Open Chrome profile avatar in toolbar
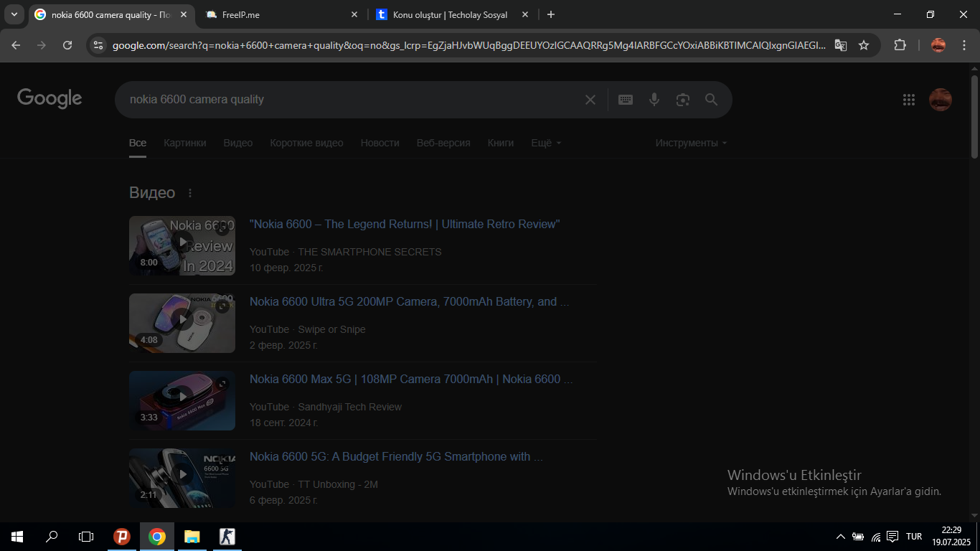The image size is (980, 551). [938, 45]
